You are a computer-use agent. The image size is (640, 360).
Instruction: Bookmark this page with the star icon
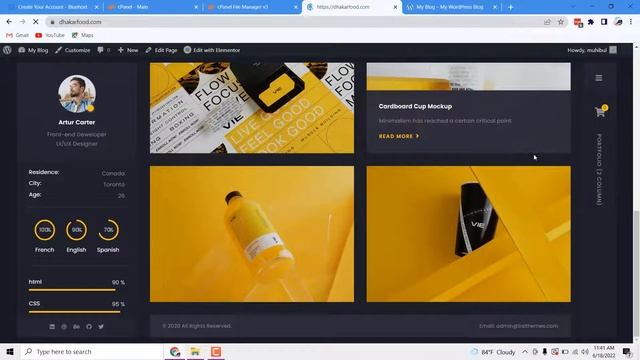click(561, 22)
